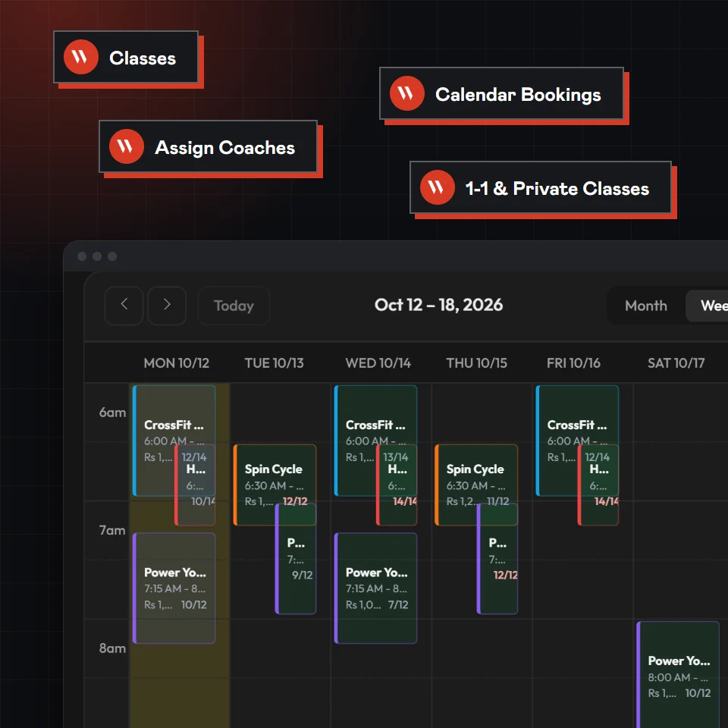
Task: Open Wednesday's Power Yoga 7:15 AM class
Action: tap(375, 588)
